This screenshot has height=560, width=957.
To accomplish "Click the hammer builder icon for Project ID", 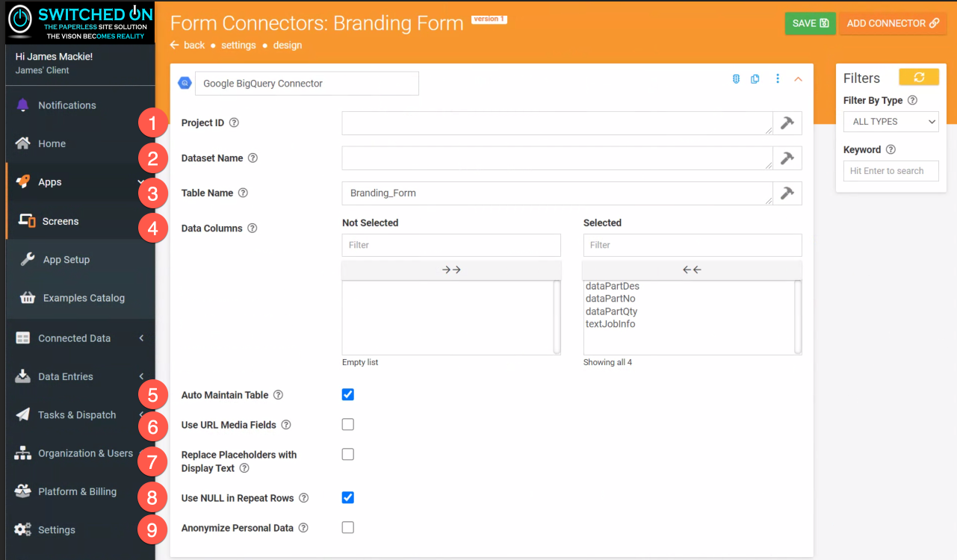I will (x=787, y=123).
